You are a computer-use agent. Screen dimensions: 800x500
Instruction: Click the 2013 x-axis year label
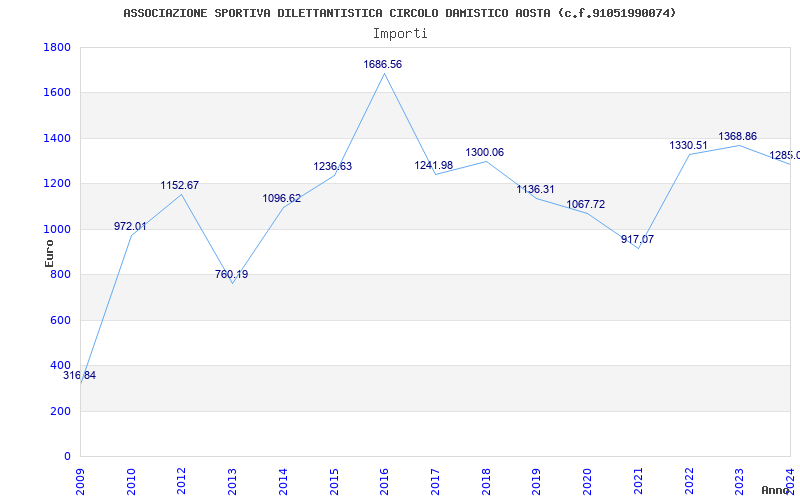[233, 481]
